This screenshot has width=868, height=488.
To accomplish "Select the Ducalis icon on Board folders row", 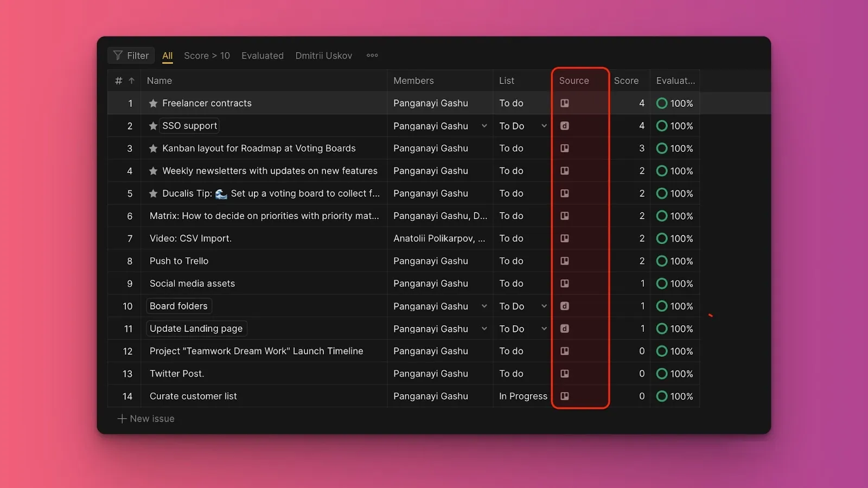I will (x=565, y=306).
